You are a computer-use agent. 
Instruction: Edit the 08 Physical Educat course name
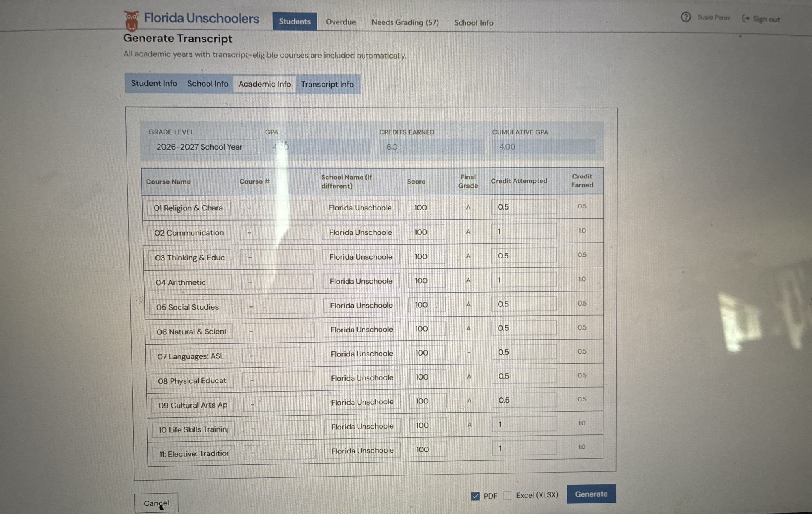pyautogui.click(x=192, y=381)
